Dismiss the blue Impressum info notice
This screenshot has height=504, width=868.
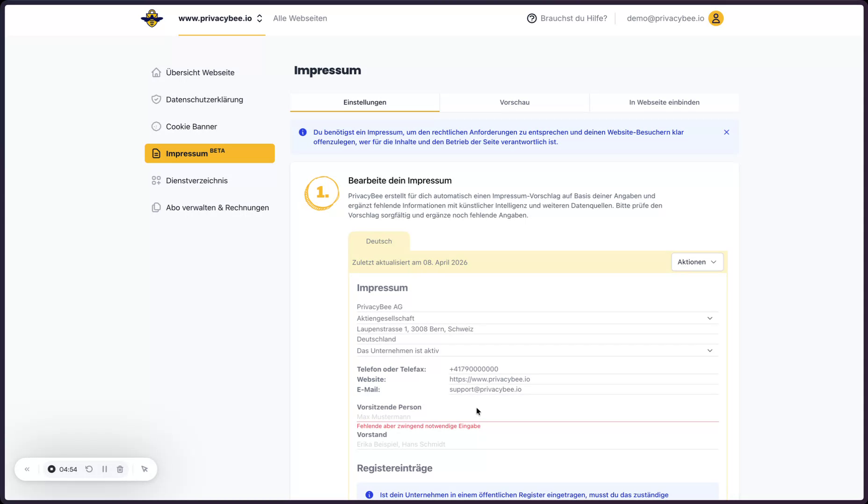point(726,132)
